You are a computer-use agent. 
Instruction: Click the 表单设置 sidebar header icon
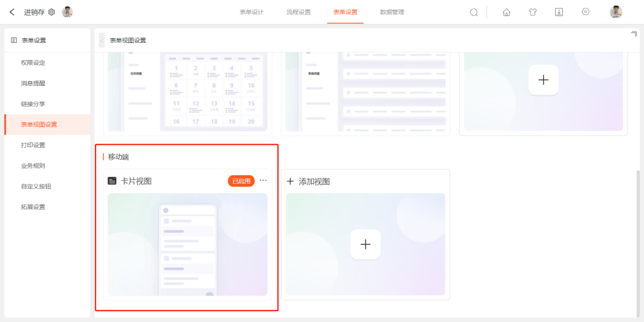pyautogui.click(x=14, y=41)
